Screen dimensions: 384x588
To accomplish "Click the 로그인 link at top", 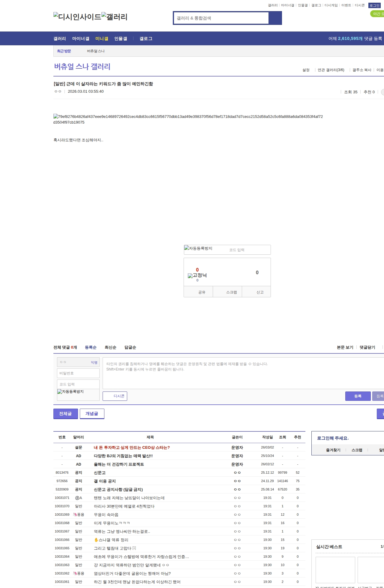I will pos(374,5).
